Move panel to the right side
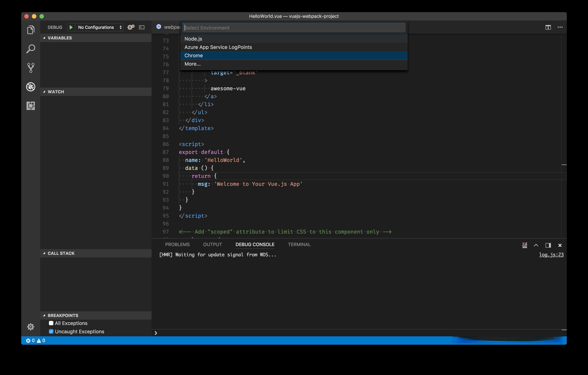 pyautogui.click(x=548, y=245)
